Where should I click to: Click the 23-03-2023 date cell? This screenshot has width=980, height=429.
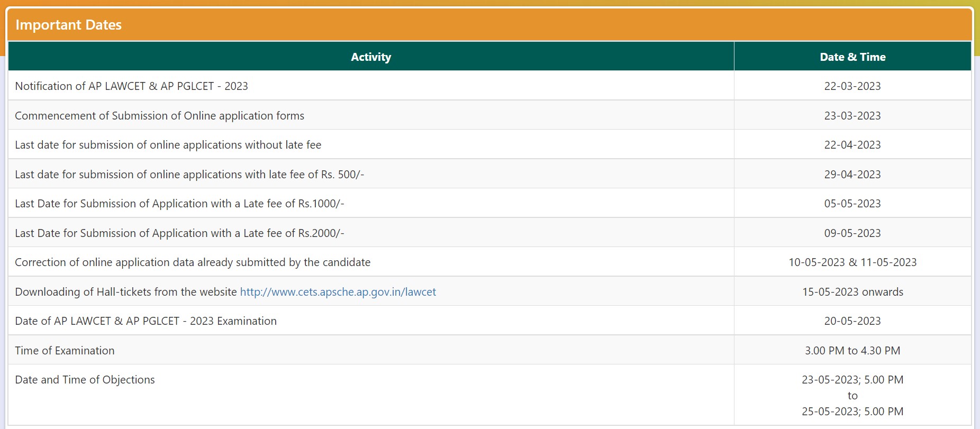[852, 116]
